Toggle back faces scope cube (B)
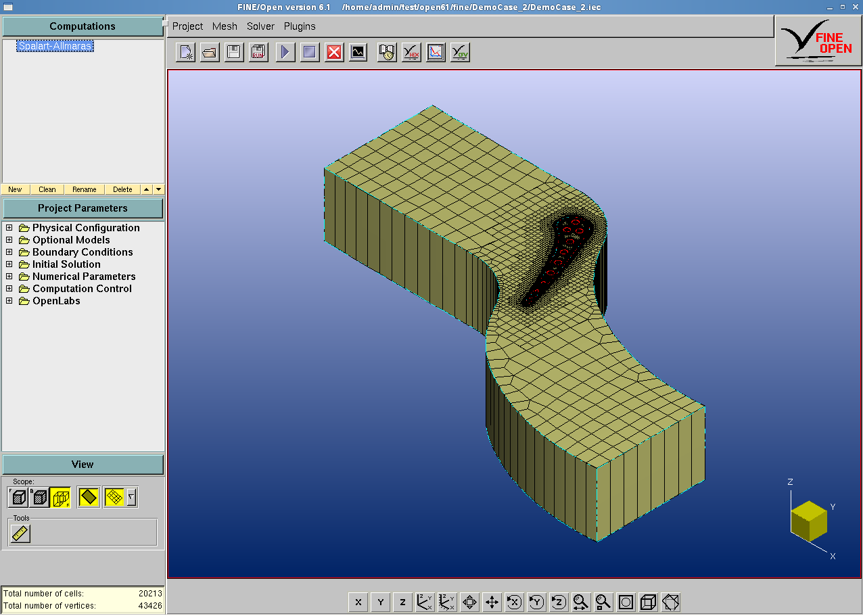Viewport: 863px width, 616px height. [x=39, y=497]
